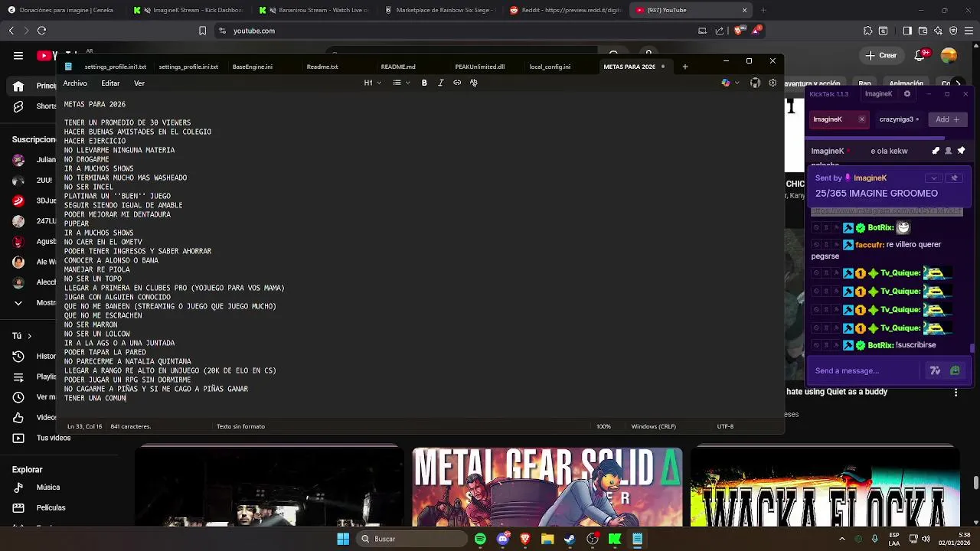Clear formatting with Notepad's toolbar icon
Image resolution: width=980 pixels, height=551 pixels.
click(x=474, y=83)
